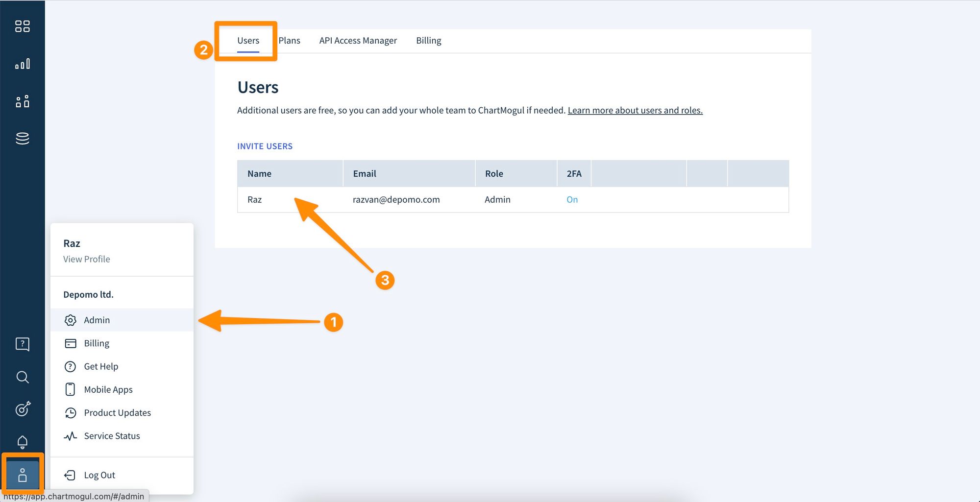The height and width of the screenshot is (502, 980).
Task: Select the Charts bar-graph icon
Action: coord(22,63)
